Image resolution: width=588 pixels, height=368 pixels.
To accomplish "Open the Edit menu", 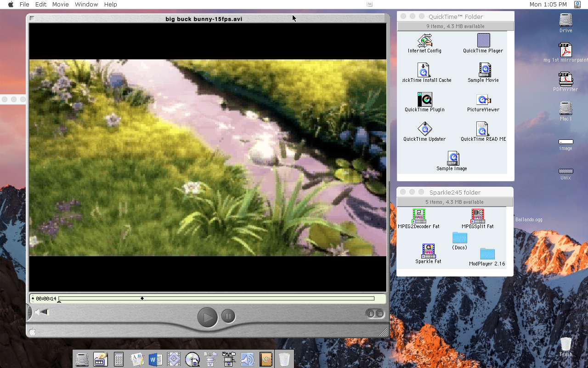I will (x=41, y=4).
